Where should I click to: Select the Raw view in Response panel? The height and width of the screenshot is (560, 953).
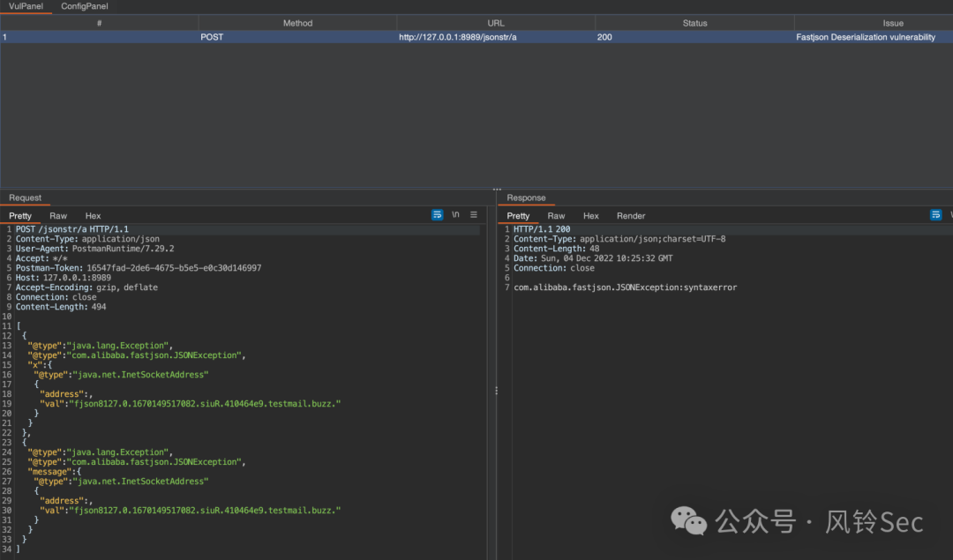pyautogui.click(x=556, y=215)
